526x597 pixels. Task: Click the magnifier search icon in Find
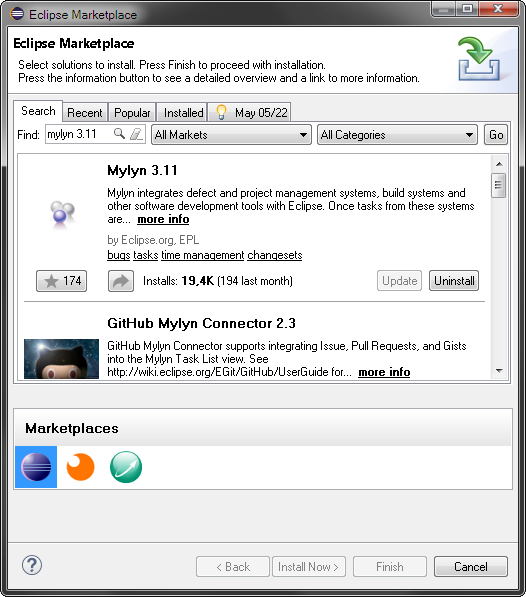(119, 134)
